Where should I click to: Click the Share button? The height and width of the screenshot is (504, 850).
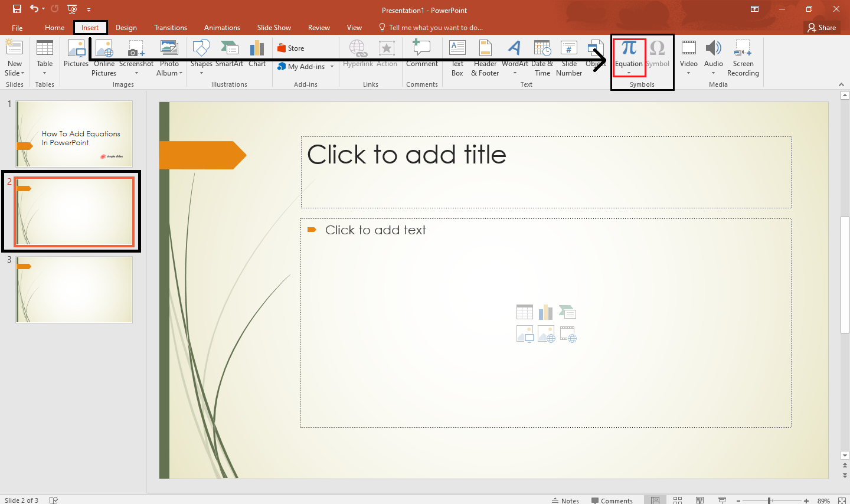(822, 28)
